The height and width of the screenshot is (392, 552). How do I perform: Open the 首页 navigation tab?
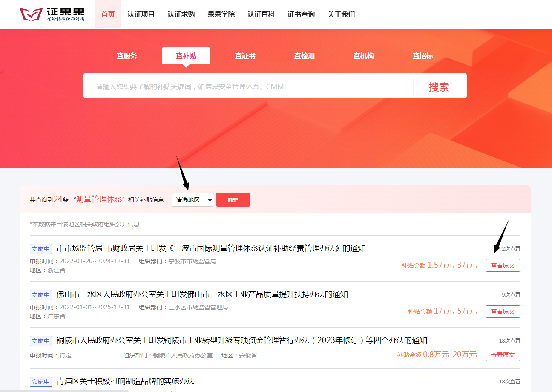coord(108,14)
